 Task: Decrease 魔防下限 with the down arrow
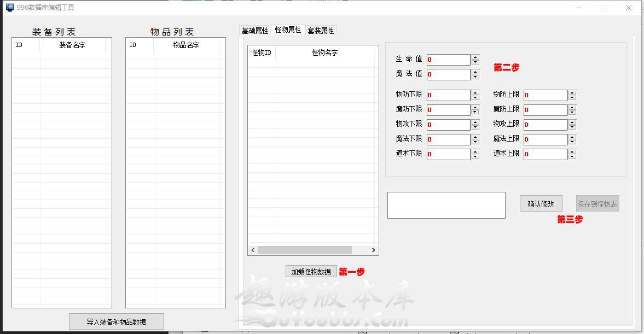click(475, 113)
